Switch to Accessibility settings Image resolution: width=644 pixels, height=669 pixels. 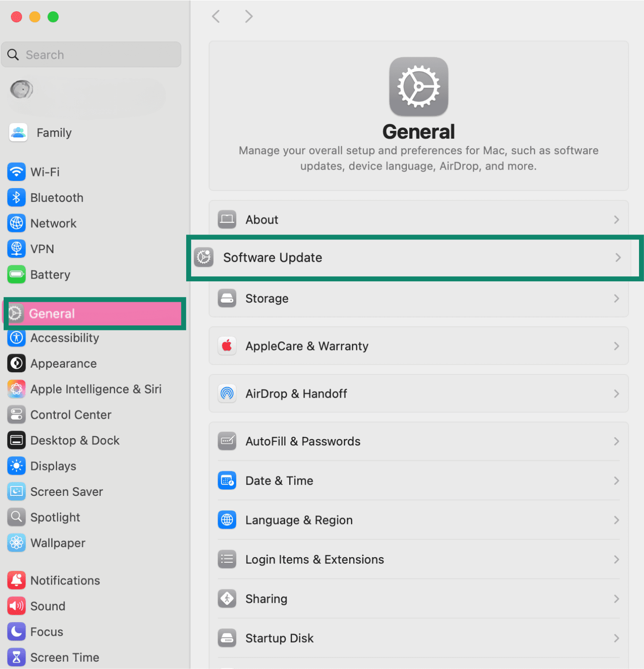tap(64, 338)
